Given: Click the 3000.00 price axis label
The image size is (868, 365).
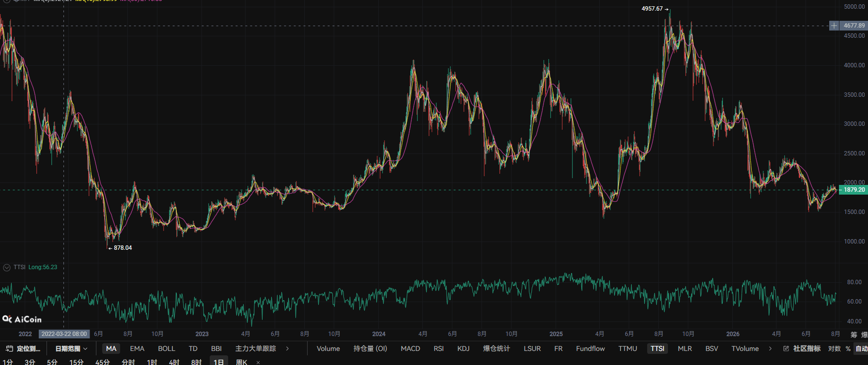Looking at the screenshot, I should tap(854, 124).
